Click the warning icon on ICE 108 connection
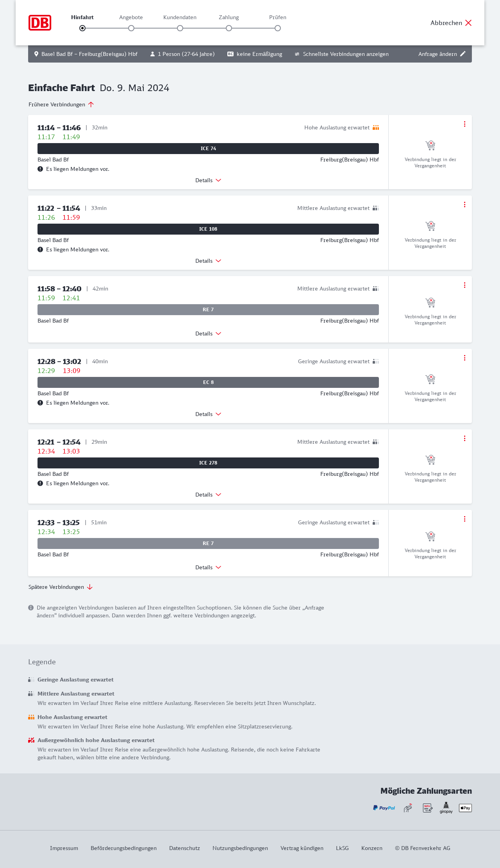500x868 pixels. 40,249
